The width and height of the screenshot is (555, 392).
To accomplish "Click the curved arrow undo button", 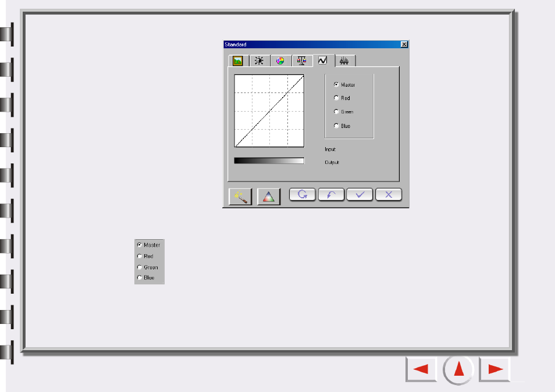I will point(331,195).
